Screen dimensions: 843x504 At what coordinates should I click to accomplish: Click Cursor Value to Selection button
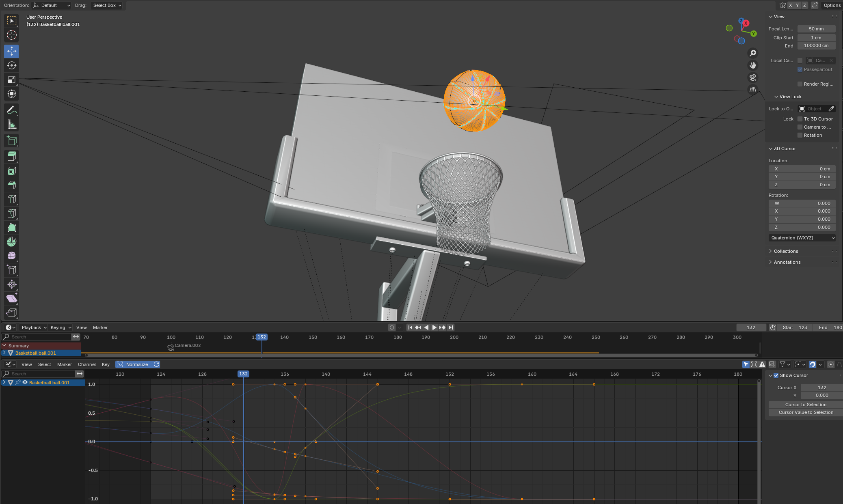tap(806, 412)
